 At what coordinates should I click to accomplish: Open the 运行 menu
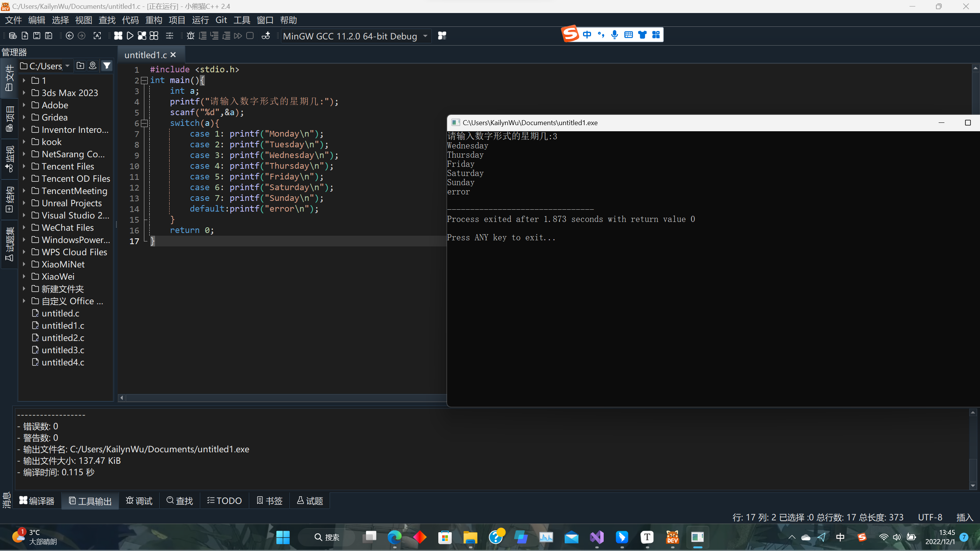[200, 20]
